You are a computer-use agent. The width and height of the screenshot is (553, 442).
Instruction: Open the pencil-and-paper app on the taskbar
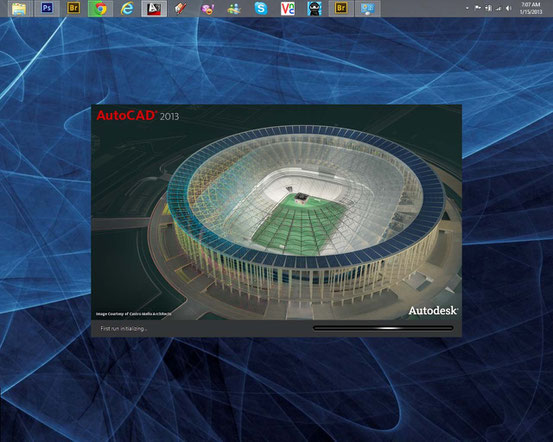tap(181, 8)
